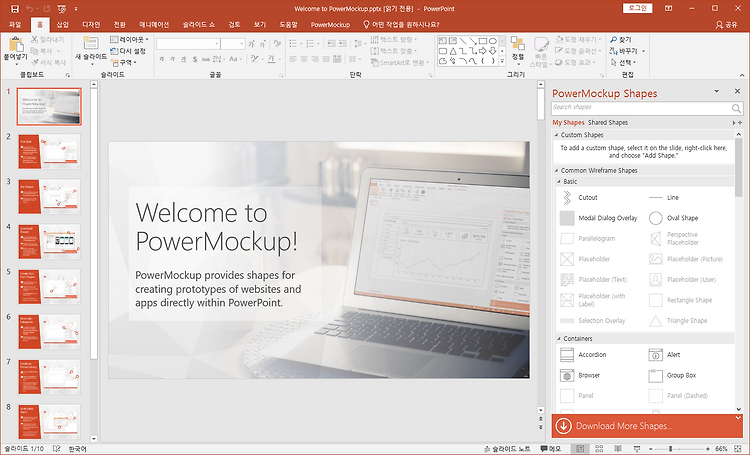Viewport: 750px width, 455px height.
Task: Open the font name dropdown
Action: click(217, 44)
